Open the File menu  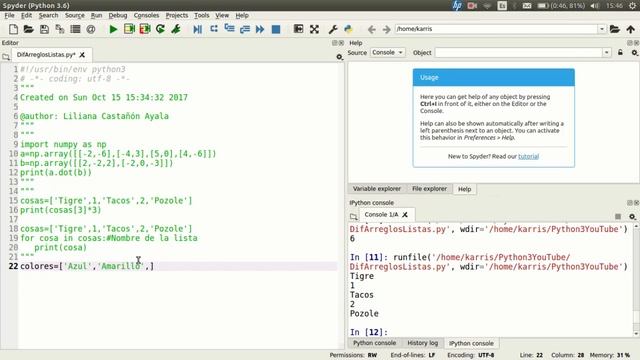click(9, 15)
